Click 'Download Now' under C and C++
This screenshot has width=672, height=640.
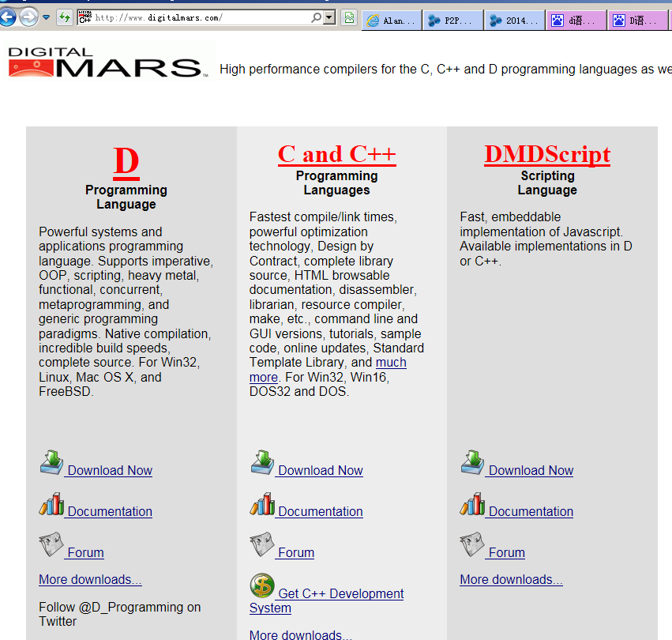point(321,471)
